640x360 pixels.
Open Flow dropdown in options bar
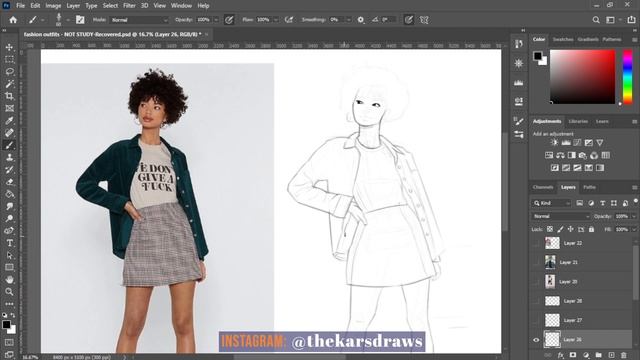pos(276,20)
